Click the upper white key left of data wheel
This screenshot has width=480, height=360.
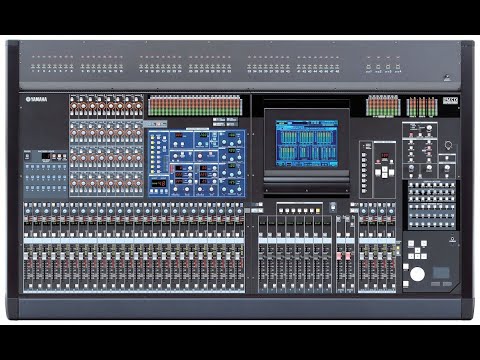(406, 267)
